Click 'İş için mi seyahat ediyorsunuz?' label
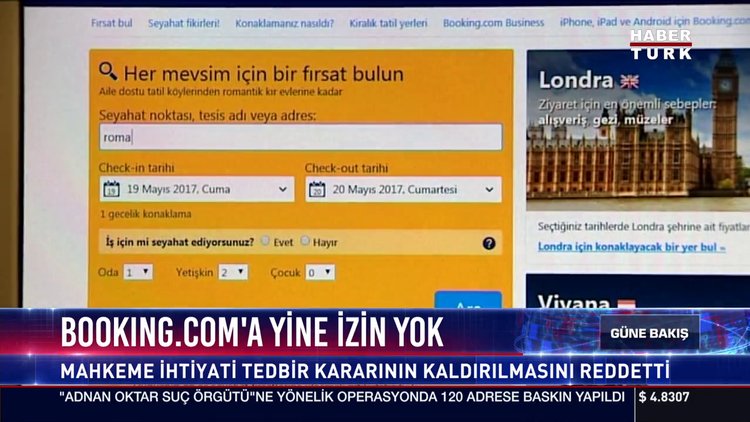 pyautogui.click(x=180, y=242)
